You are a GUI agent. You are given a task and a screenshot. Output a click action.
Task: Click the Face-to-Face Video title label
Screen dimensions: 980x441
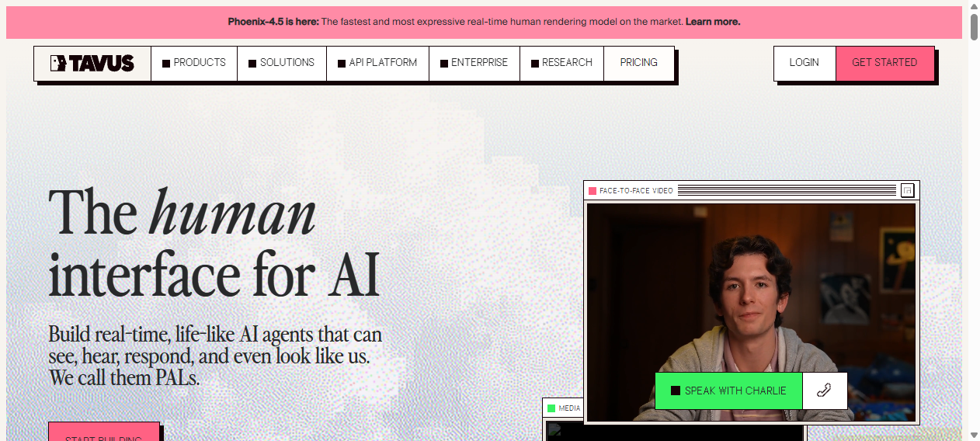click(636, 190)
